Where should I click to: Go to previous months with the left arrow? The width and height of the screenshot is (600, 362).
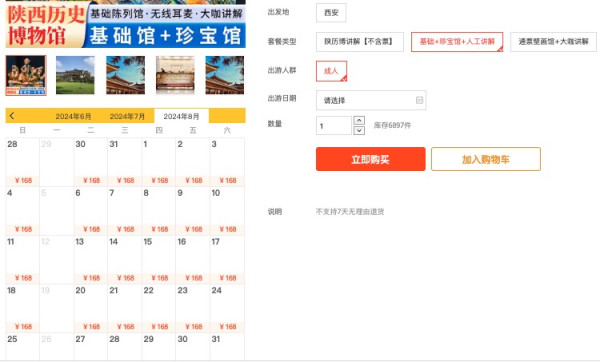click(x=12, y=116)
